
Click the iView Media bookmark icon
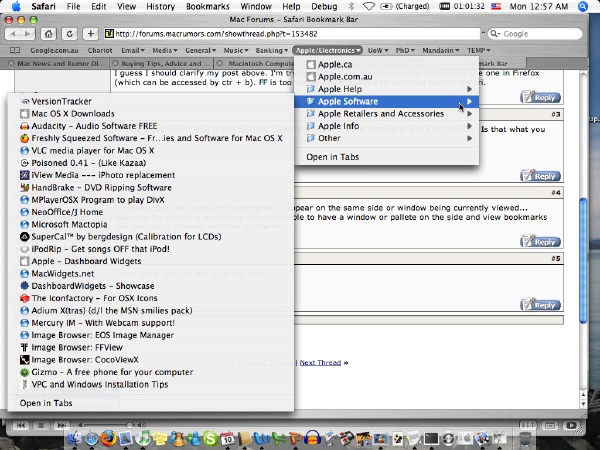pyautogui.click(x=24, y=175)
